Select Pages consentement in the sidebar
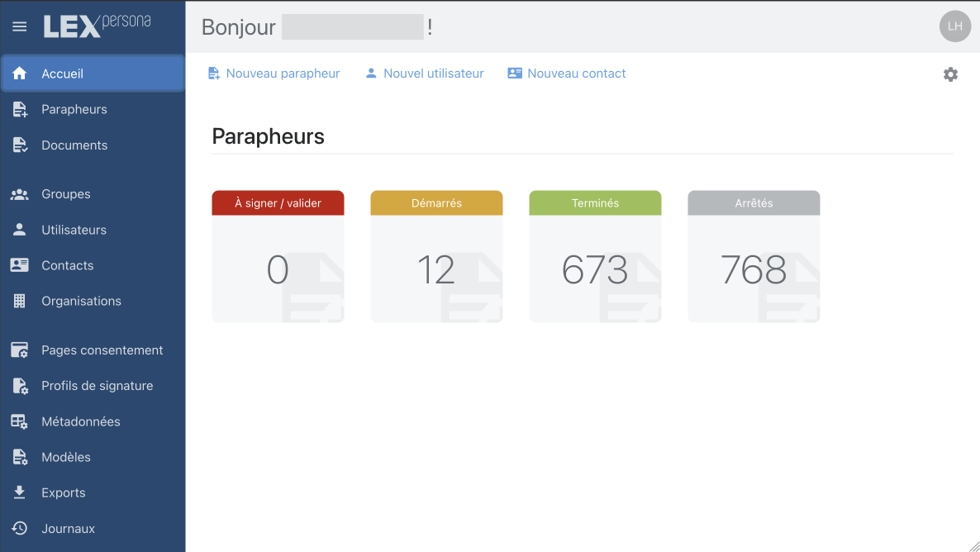This screenshot has width=980, height=552. [x=102, y=350]
